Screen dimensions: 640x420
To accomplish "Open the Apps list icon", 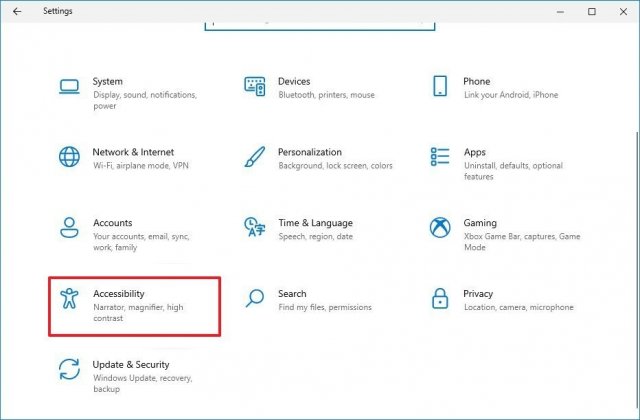I will [440, 157].
